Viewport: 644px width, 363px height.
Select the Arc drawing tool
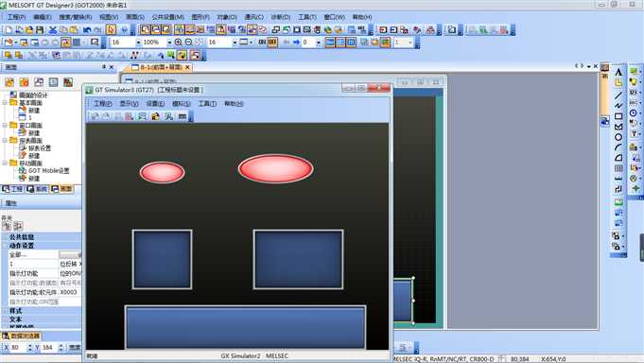click(x=618, y=147)
